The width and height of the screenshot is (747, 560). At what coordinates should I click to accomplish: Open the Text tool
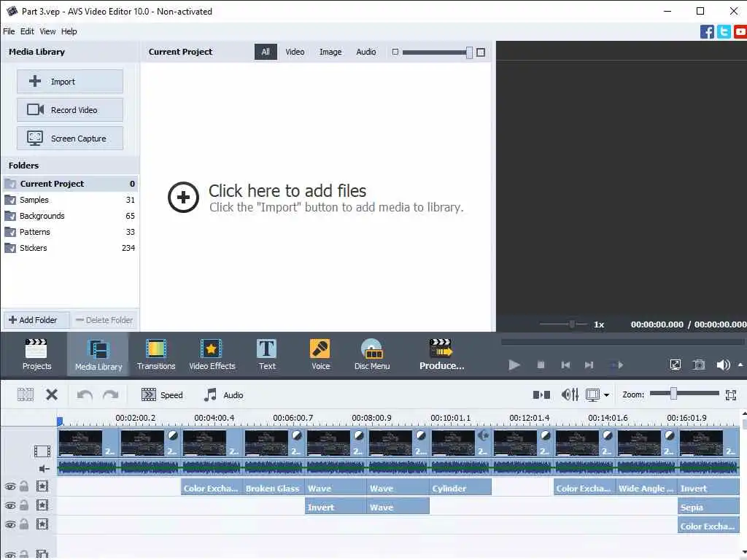(267, 354)
